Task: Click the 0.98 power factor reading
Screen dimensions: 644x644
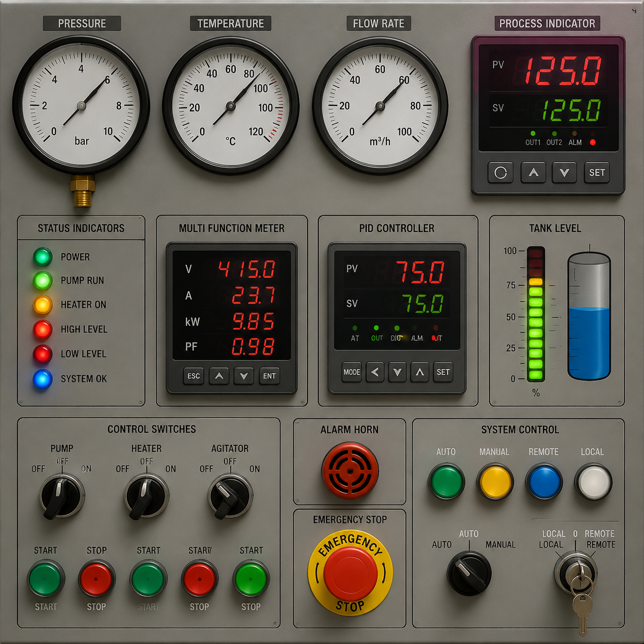Action: (253, 347)
